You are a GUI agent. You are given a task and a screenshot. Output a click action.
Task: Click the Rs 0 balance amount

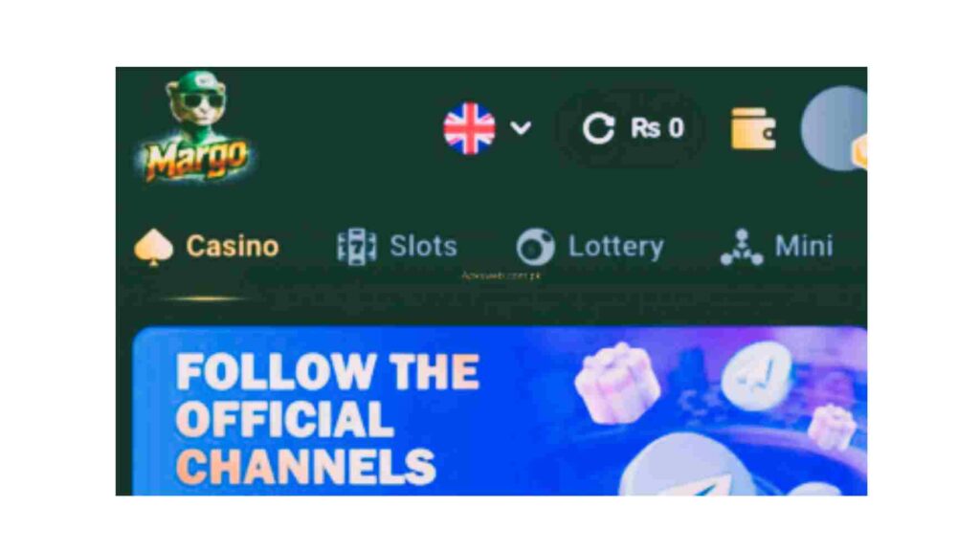(x=657, y=129)
